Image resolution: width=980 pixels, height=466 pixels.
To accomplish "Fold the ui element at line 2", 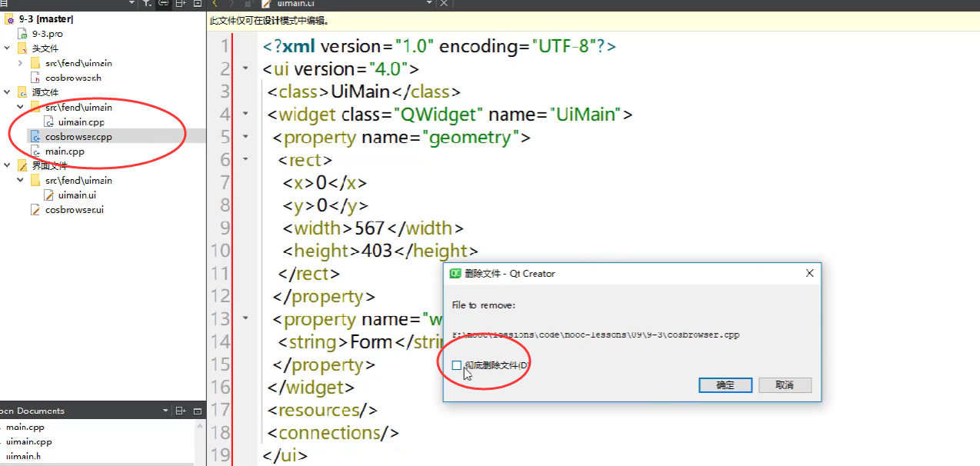I will click(x=245, y=68).
